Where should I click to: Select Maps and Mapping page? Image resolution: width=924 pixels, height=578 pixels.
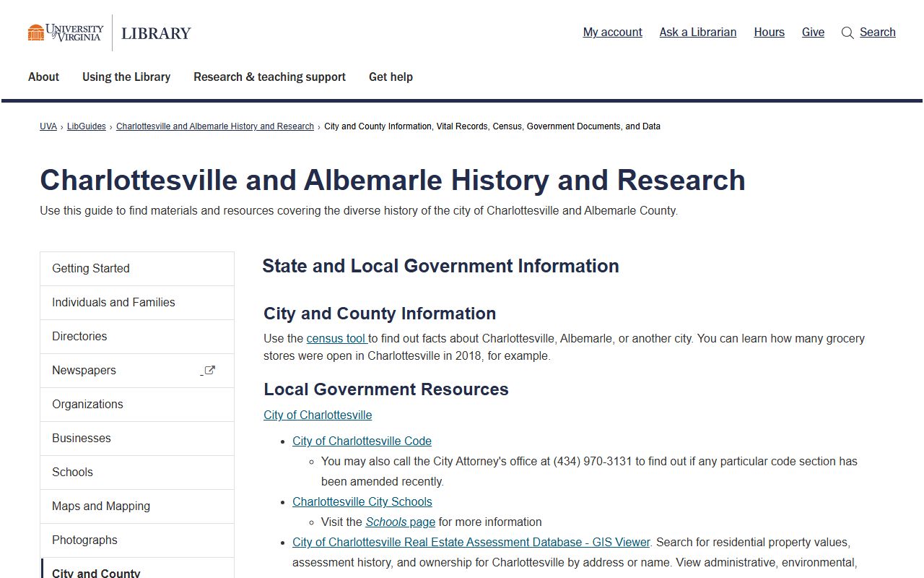137,506
